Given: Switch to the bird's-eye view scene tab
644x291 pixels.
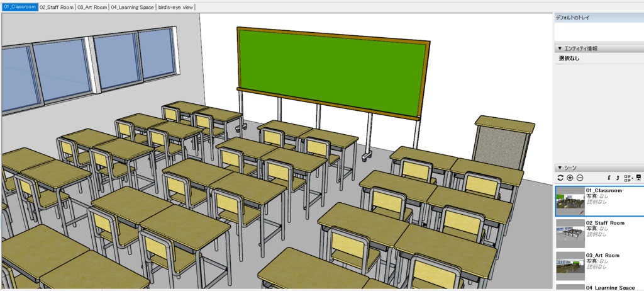Looking at the screenshot, I should 176,7.
